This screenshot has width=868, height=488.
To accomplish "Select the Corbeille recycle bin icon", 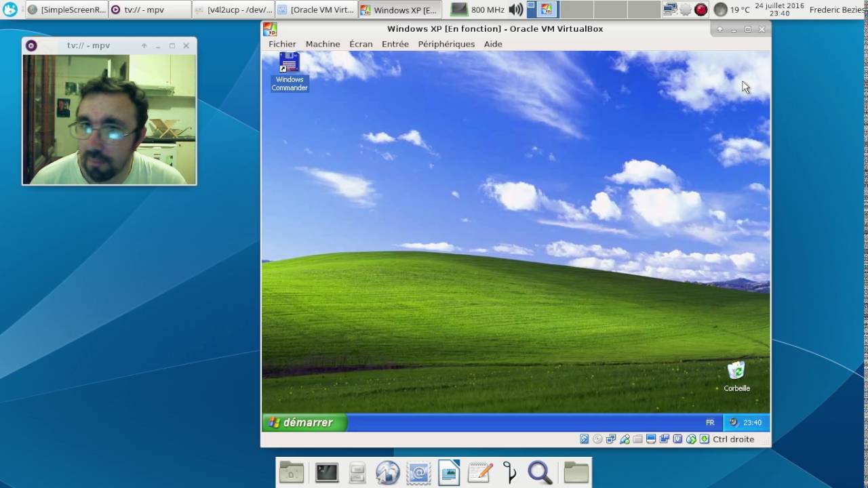I will (x=736, y=377).
